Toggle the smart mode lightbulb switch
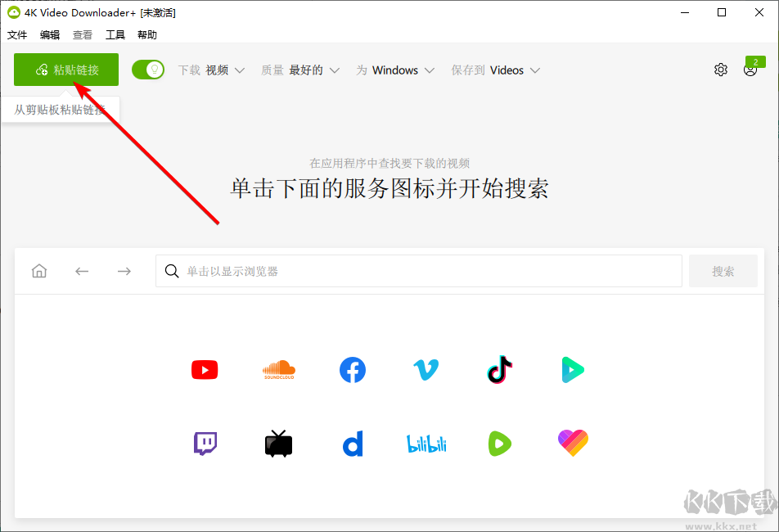779x532 pixels. click(148, 70)
